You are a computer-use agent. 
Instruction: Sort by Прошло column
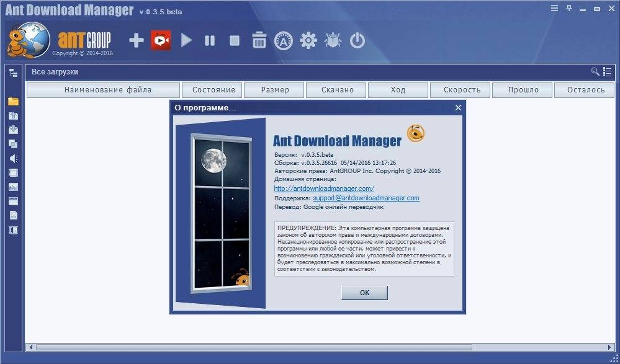[x=523, y=90]
